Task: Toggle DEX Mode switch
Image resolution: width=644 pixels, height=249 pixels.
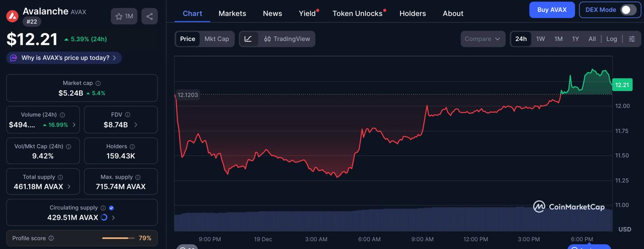Action: coord(628,10)
